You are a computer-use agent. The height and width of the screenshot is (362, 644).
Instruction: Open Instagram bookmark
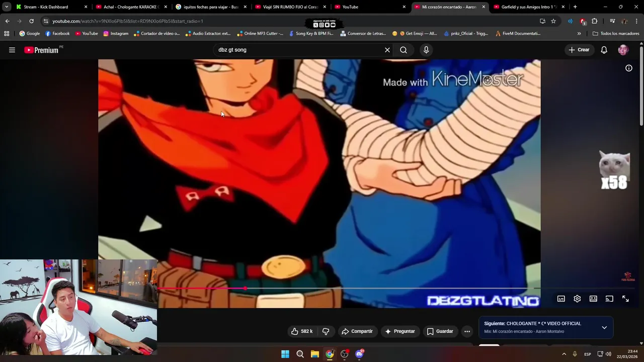(116, 34)
